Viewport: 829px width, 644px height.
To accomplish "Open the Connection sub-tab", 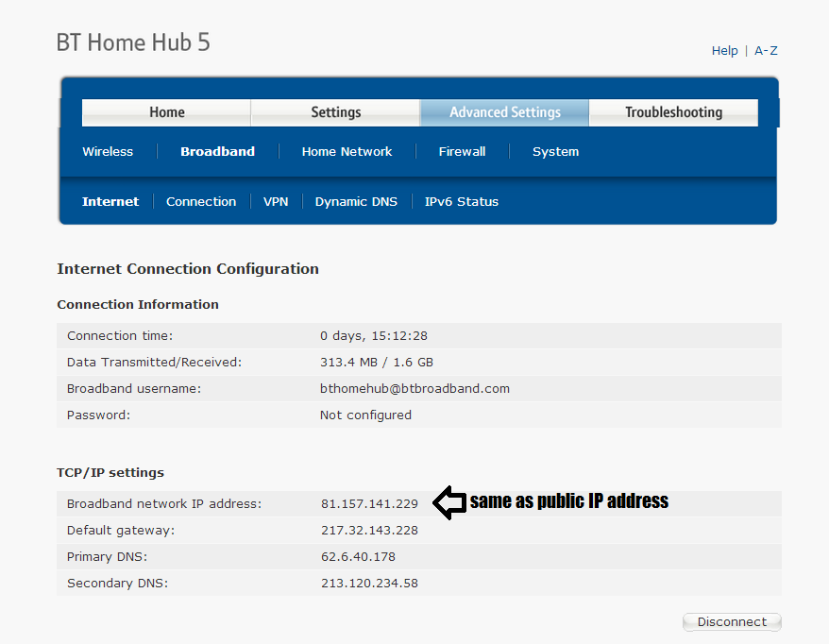I will pyautogui.click(x=201, y=201).
